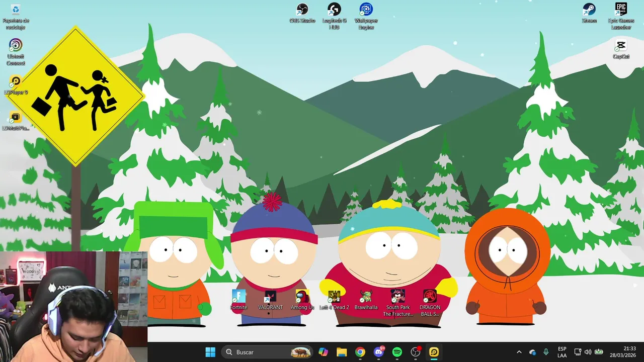
Task: Open the OneDrive tray icon
Action: [x=533, y=352]
